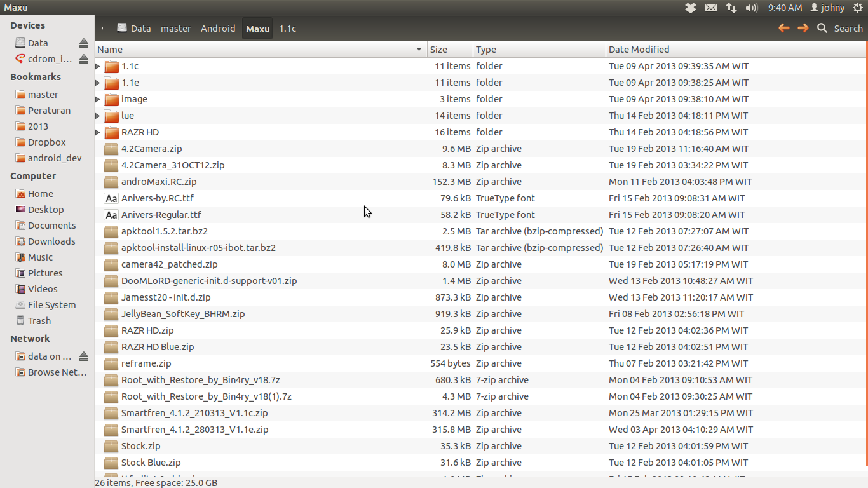The height and width of the screenshot is (488, 868).
Task: Unmount the network data share
Action: (x=84, y=356)
